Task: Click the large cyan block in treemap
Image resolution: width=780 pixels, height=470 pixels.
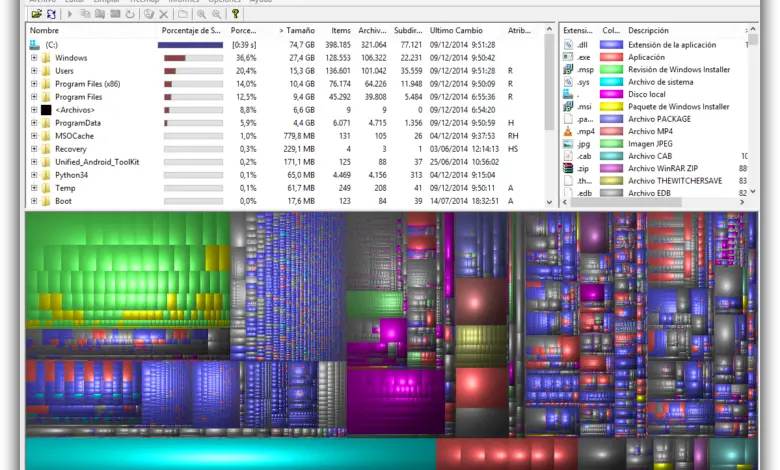Action: tap(231, 454)
